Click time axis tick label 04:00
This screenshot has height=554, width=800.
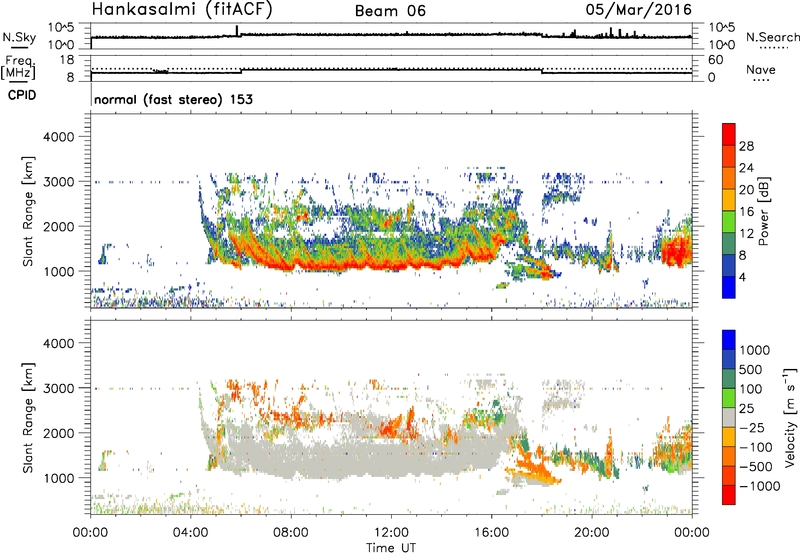click(191, 533)
